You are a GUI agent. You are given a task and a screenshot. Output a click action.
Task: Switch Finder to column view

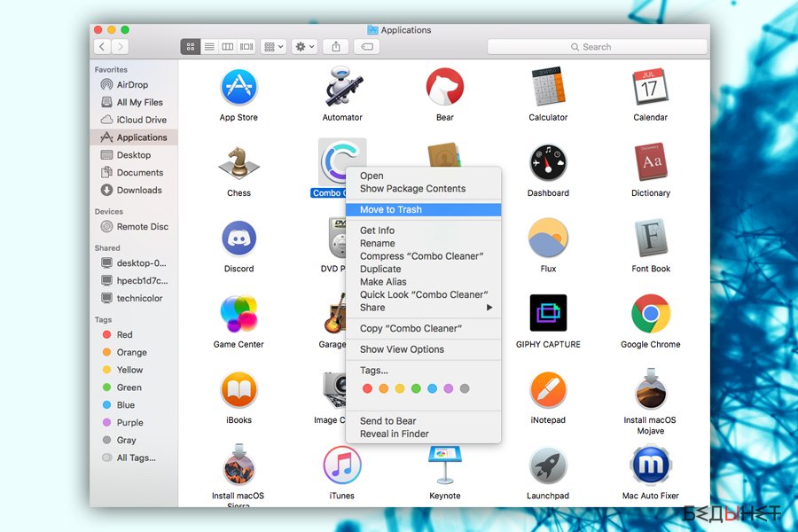pyautogui.click(x=228, y=47)
